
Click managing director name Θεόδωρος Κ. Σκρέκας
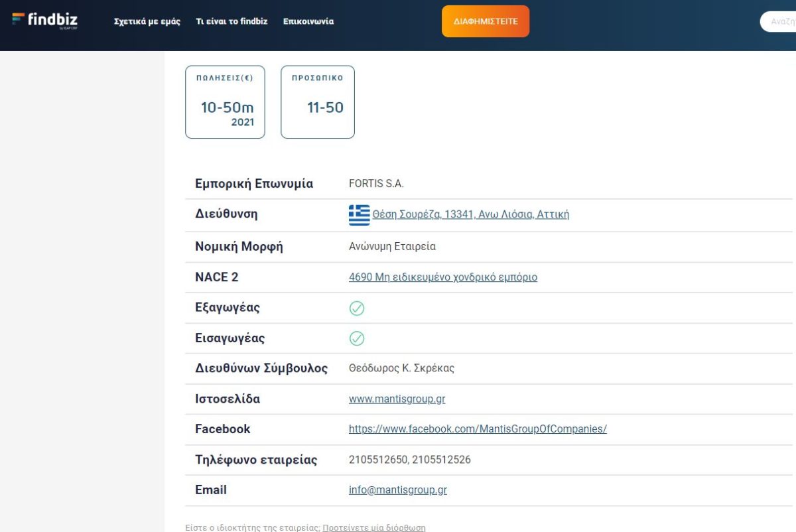point(401,368)
